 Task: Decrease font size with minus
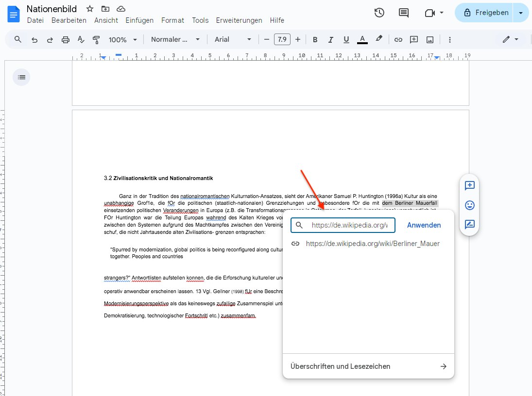pyautogui.click(x=267, y=40)
